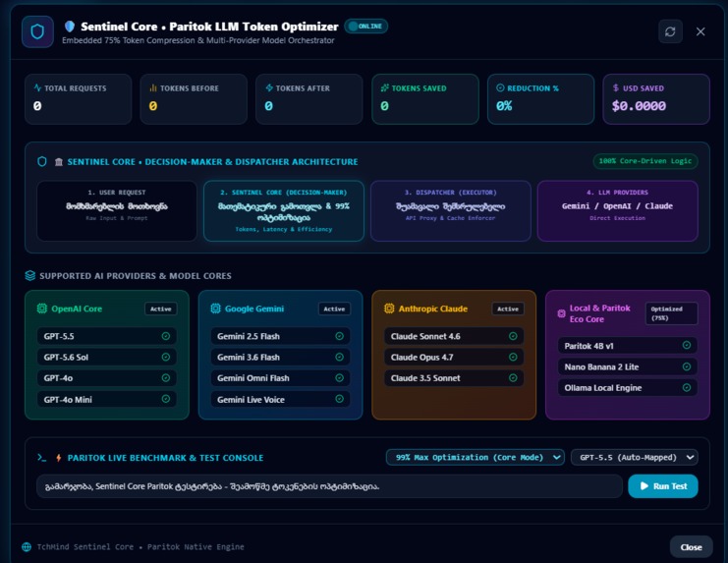Viewport: 728px width, 563px height.
Task: Toggle the Claude Opus 4.7 check mark
Action: 513,357
